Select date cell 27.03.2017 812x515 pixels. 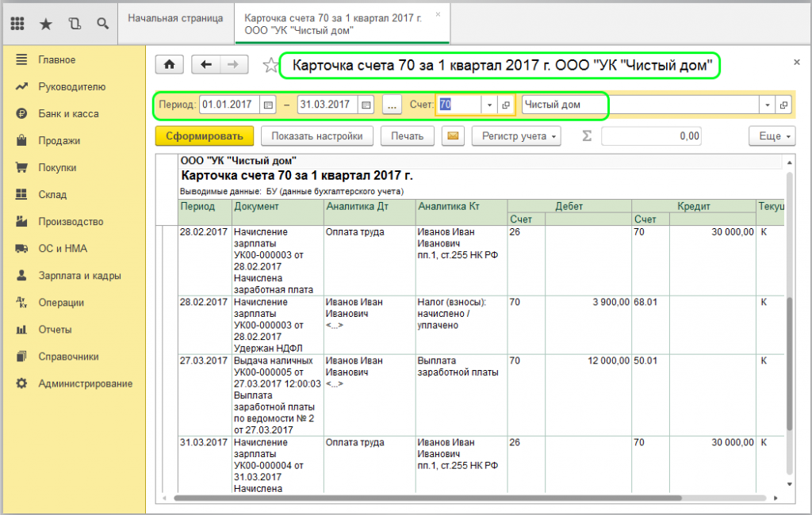pyautogui.click(x=205, y=395)
